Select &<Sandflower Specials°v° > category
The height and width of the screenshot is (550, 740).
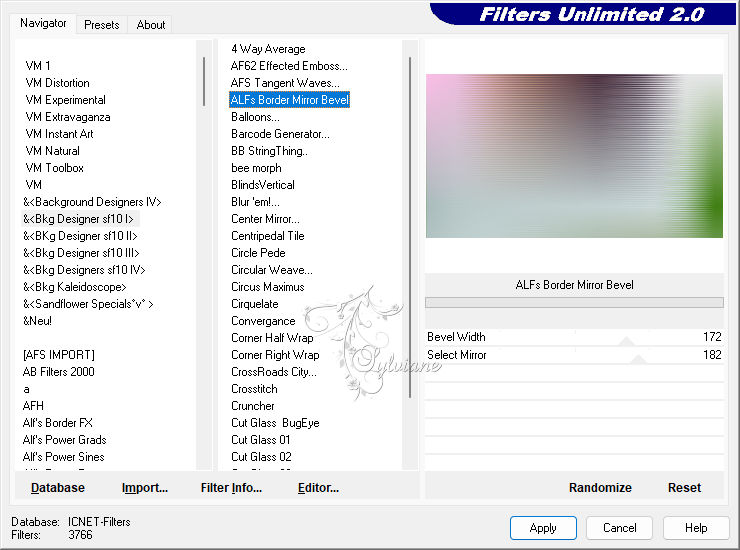point(88,304)
